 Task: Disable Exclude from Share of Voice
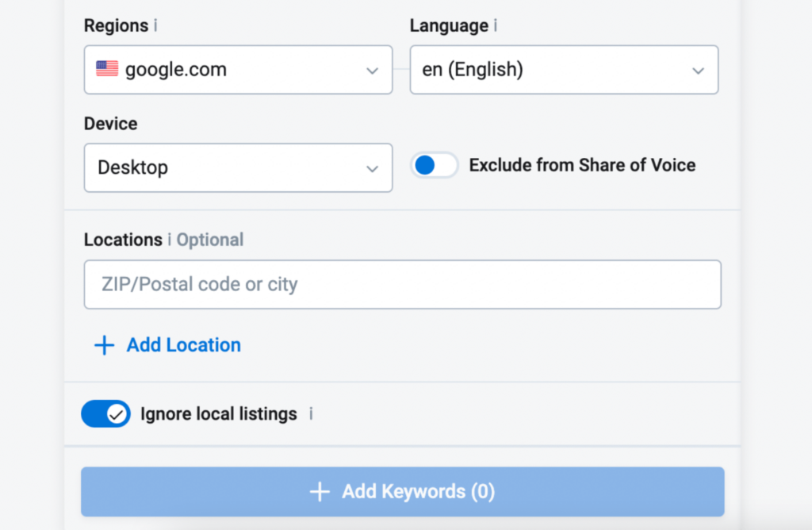[434, 165]
